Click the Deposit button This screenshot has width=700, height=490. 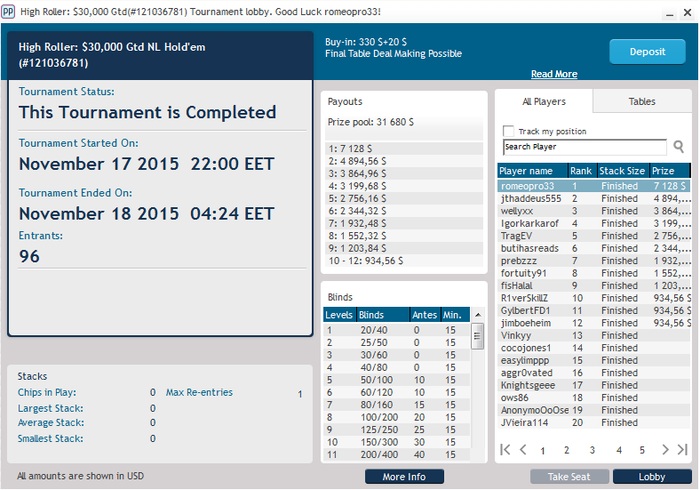click(647, 52)
